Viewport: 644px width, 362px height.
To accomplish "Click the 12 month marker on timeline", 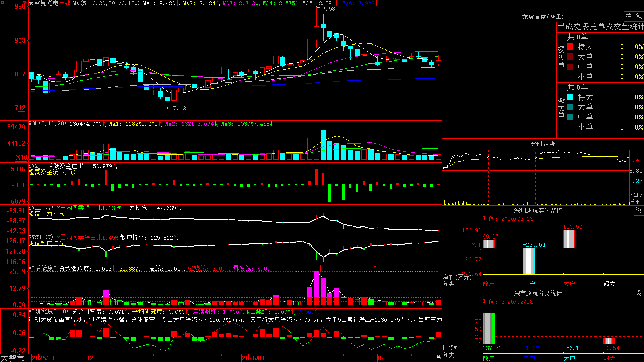I will (x=90, y=358).
